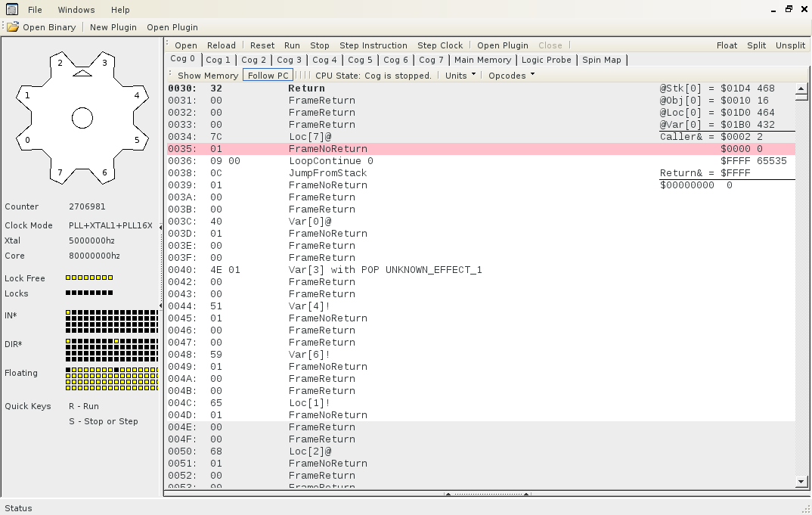Toggle the first yellow IN* pin square

[x=68, y=312]
